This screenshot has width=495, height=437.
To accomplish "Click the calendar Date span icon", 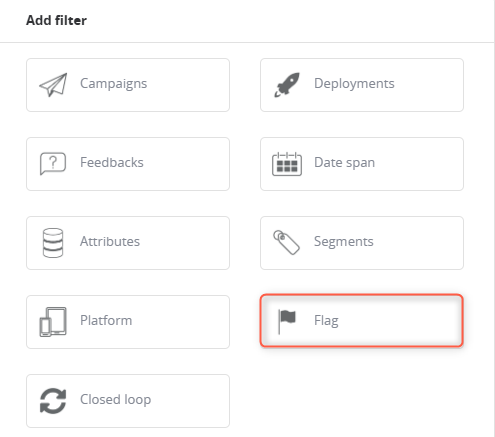I will click(287, 164).
